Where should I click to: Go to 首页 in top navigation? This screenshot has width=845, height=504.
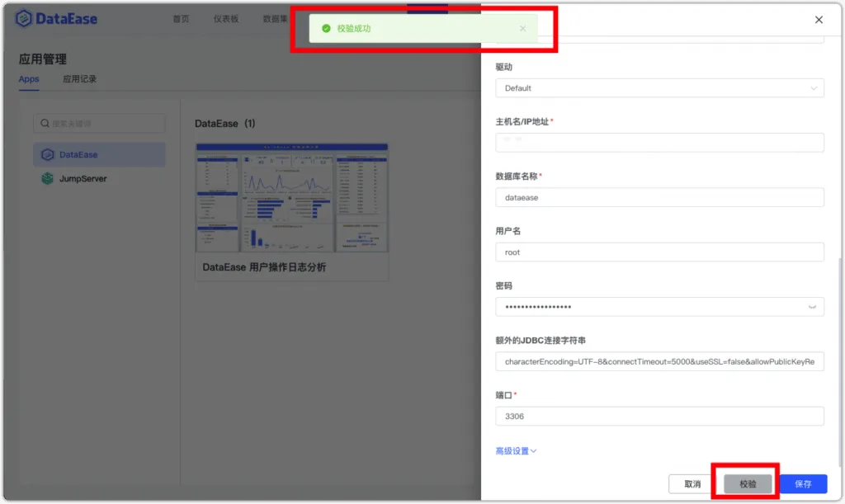coord(181,19)
